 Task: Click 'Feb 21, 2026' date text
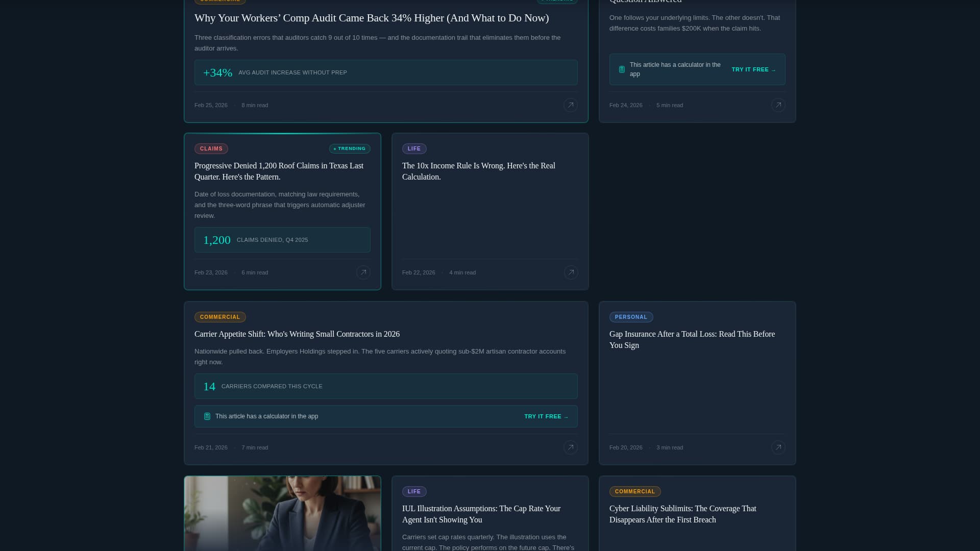tap(211, 447)
